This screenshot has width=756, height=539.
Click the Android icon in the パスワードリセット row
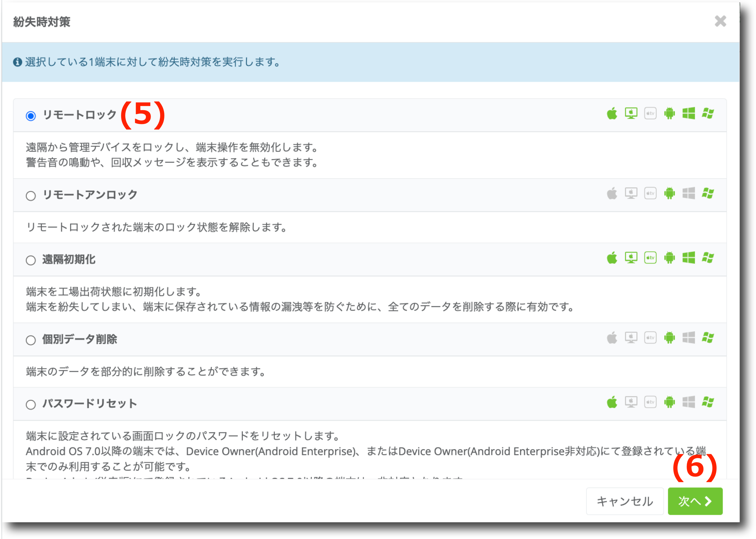click(x=670, y=402)
